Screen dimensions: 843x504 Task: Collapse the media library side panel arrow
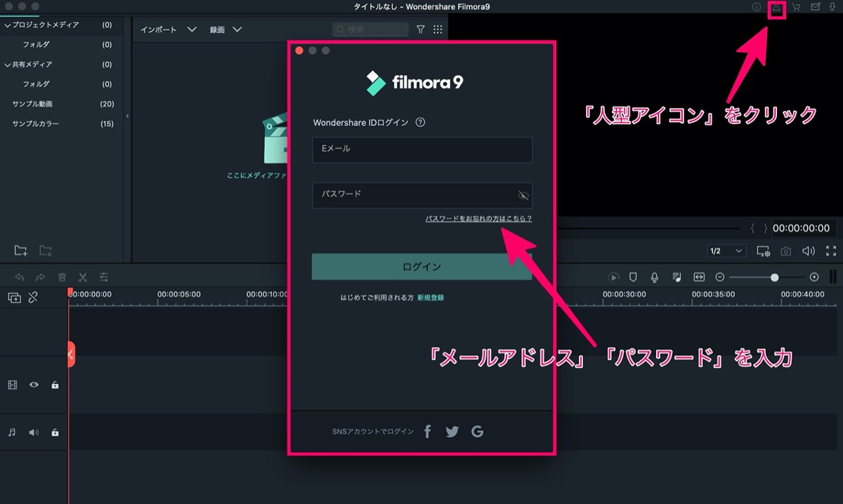click(x=128, y=116)
